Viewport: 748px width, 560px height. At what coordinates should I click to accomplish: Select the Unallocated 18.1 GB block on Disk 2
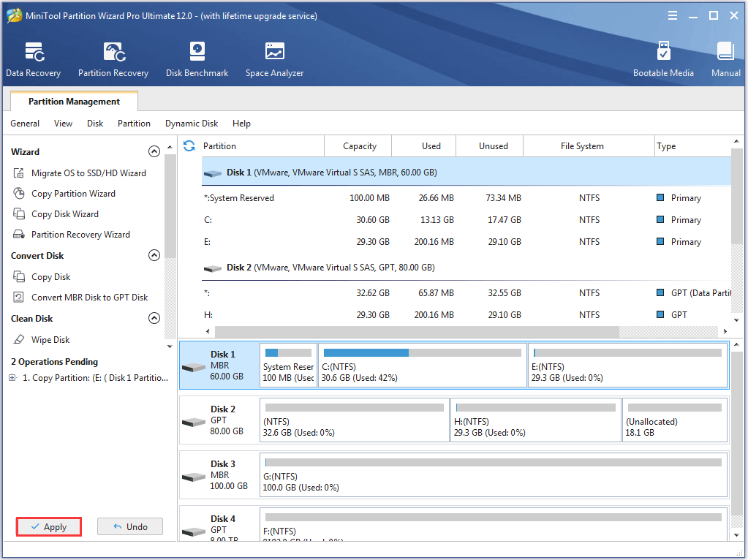tap(675, 420)
